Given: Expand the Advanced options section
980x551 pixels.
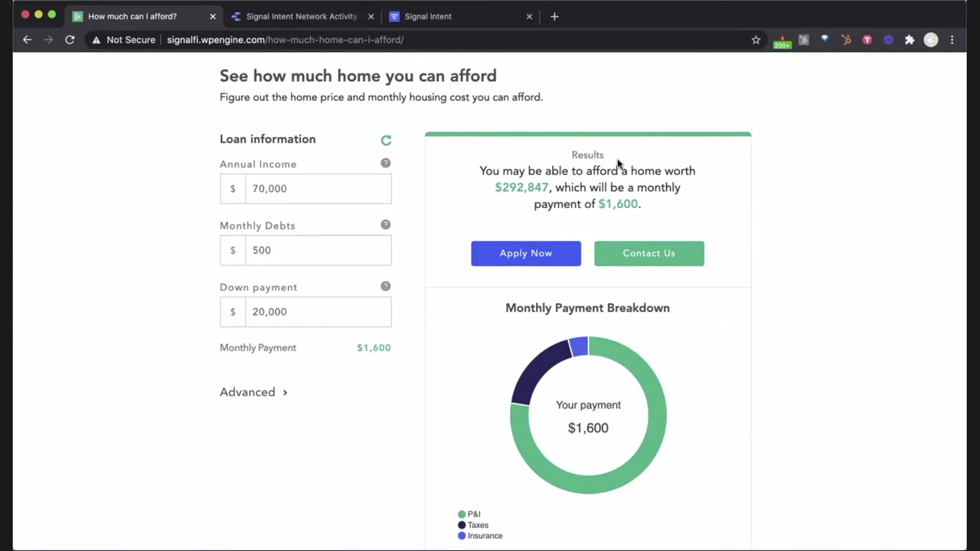Looking at the screenshot, I should (x=253, y=392).
